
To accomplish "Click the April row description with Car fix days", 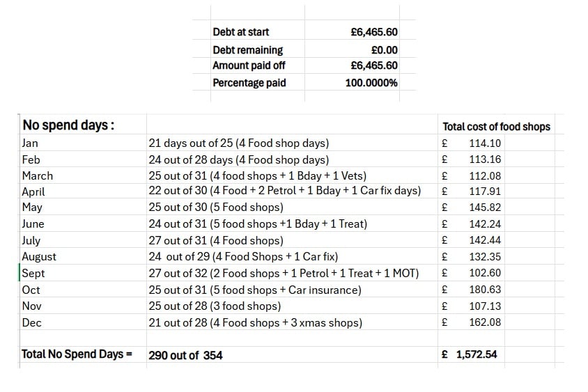I will tap(284, 191).
